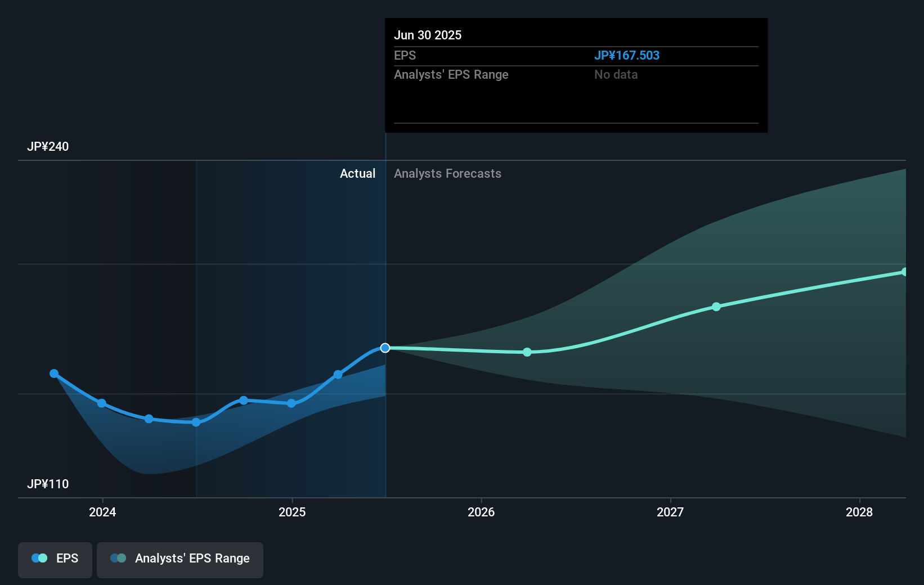Image resolution: width=924 pixels, height=585 pixels.
Task: Collapse the Actual period view
Action: click(358, 173)
